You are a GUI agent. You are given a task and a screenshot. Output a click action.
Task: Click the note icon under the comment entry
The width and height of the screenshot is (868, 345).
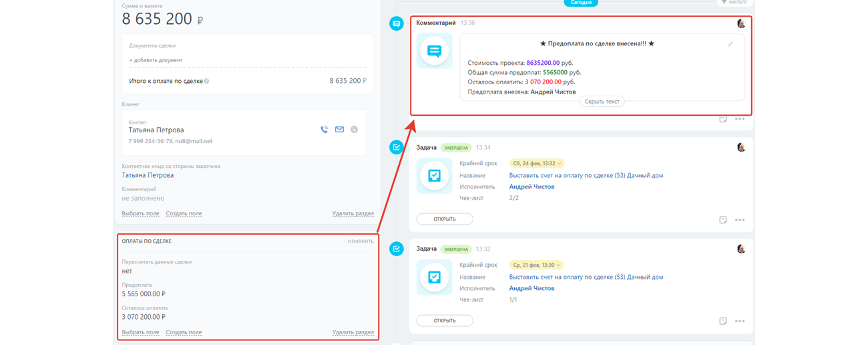[x=723, y=119]
